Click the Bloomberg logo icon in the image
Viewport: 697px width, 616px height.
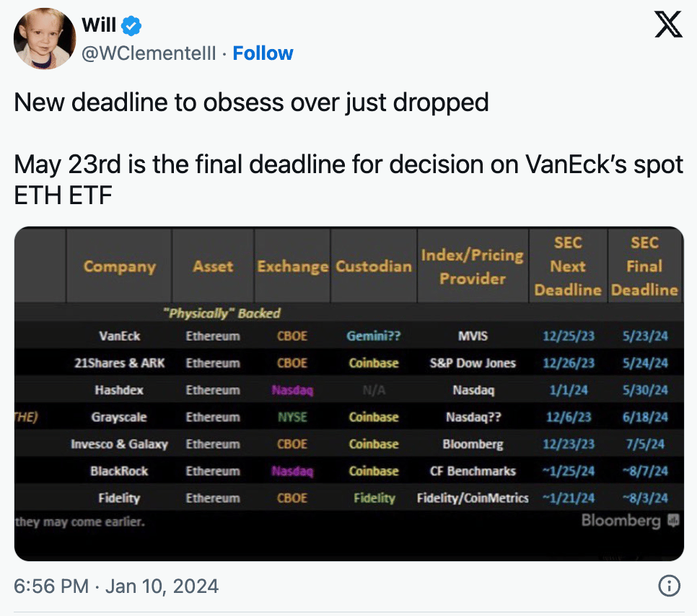click(672, 520)
